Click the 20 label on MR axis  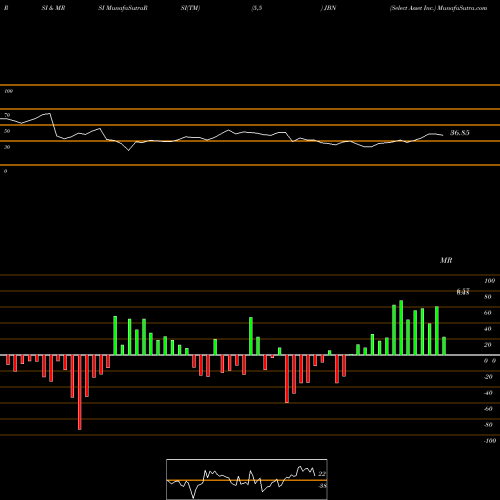pos(488,345)
